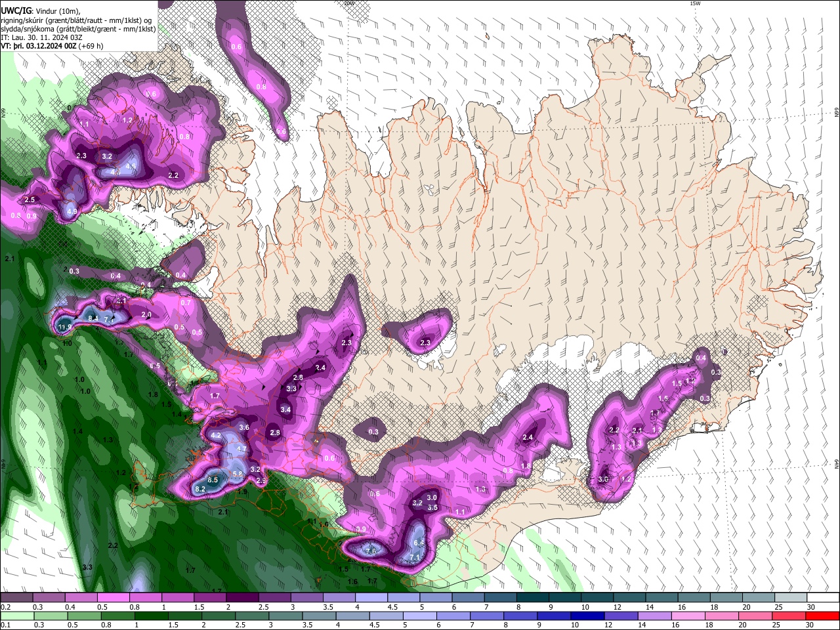Click the 8.2 precipitation value on the map
The image size is (840, 630).
(201, 490)
